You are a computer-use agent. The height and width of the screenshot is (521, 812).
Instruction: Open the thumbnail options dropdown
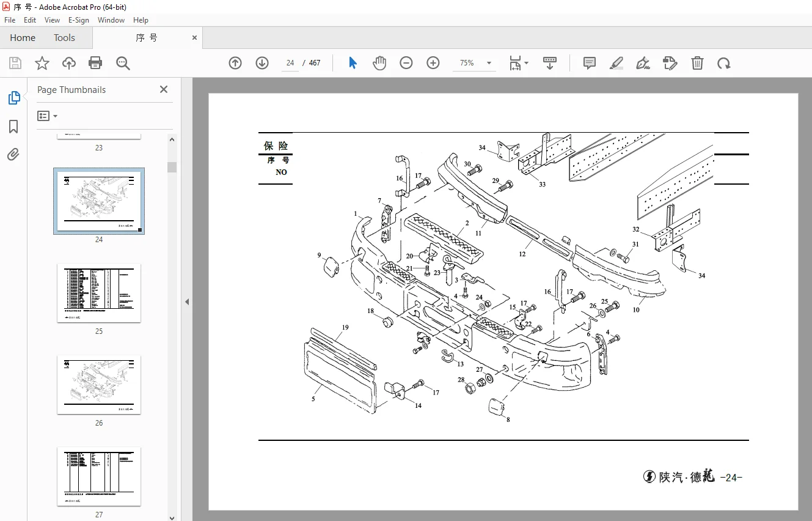click(48, 116)
